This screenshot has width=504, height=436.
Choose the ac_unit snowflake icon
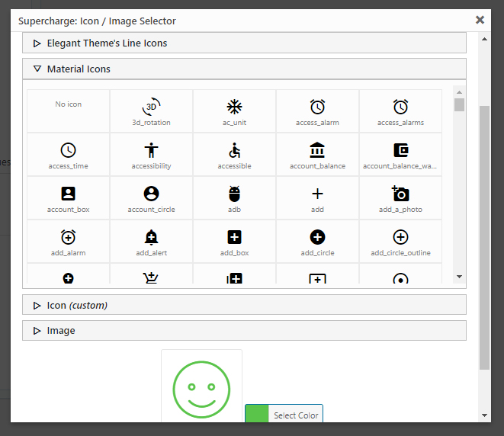[234, 111]
